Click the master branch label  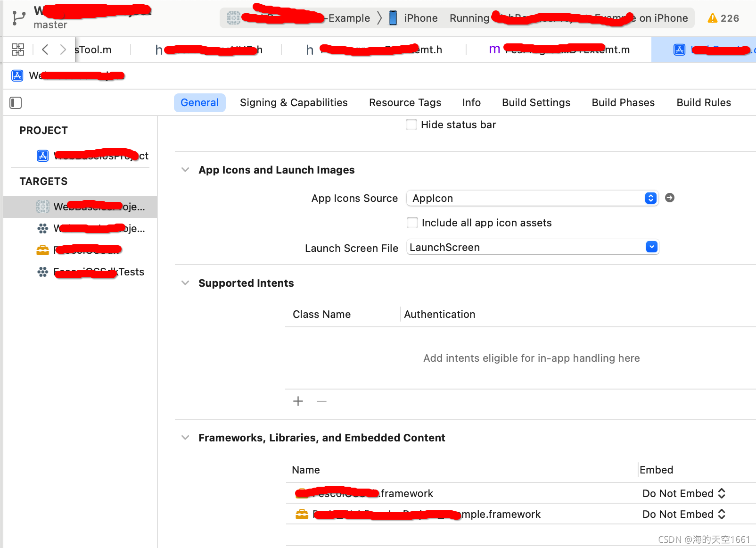[50, 25]
